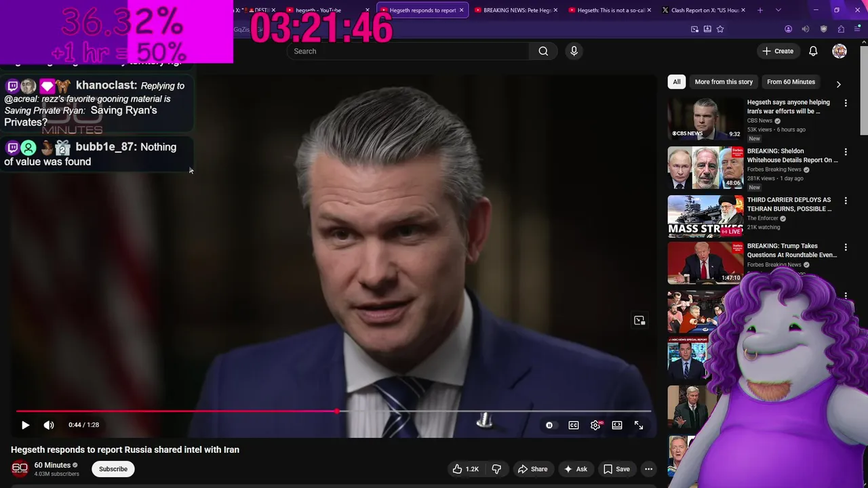The image size is (868, 488).
Task: Expand the browser tab list chevron
Action: (x=778, y=10)
